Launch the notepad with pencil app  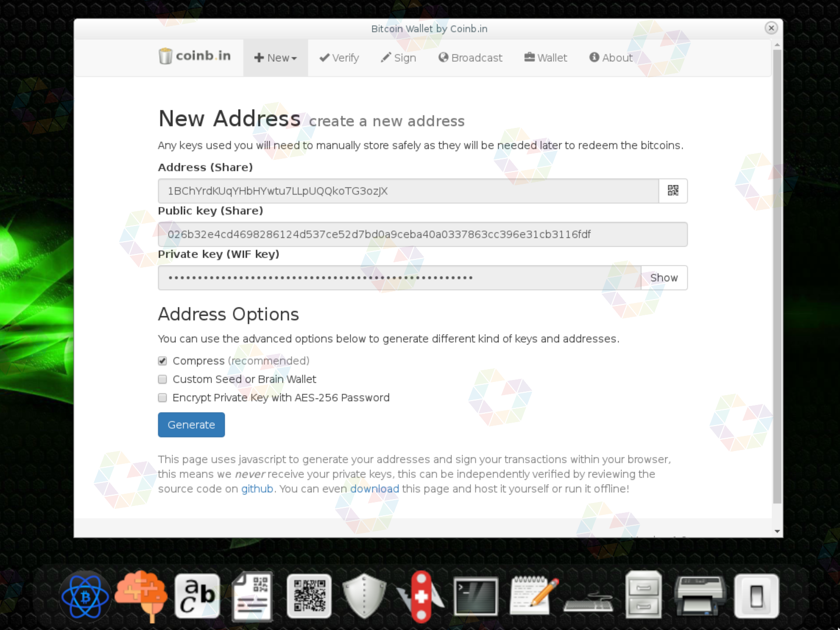click(x=534, y=595)
